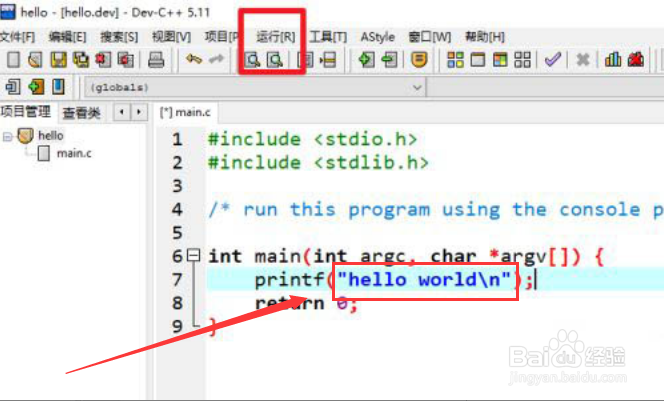Click the #include <stdlib.h> line
The image size is (664, 401).
click(318, 163)
